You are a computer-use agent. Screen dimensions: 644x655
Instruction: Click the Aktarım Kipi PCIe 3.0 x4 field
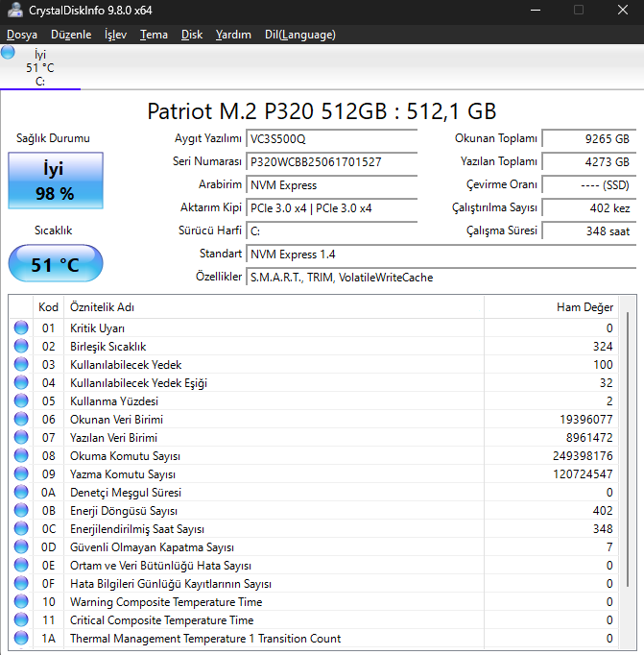332,207
